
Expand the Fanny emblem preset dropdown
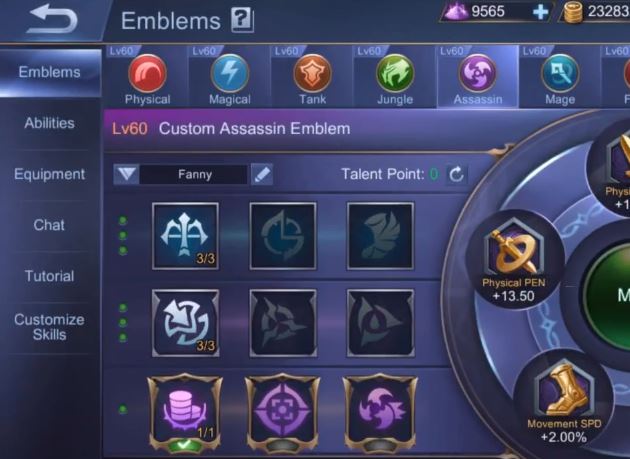[127, 174]
